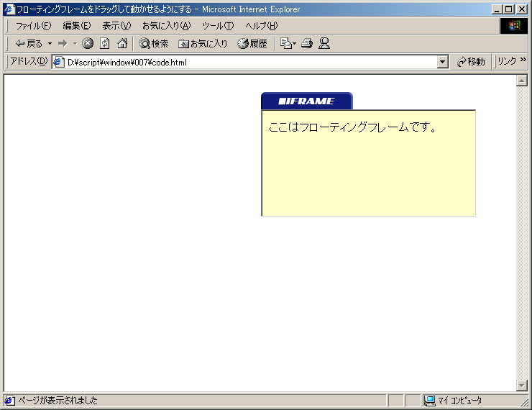
Task: Click the IE page icon in status bar
Action: (9, 401)
